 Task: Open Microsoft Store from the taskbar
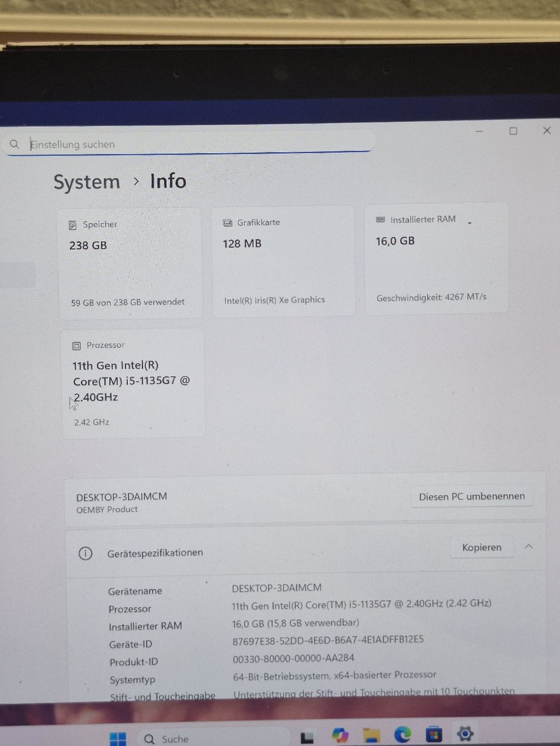coord(434,734)
